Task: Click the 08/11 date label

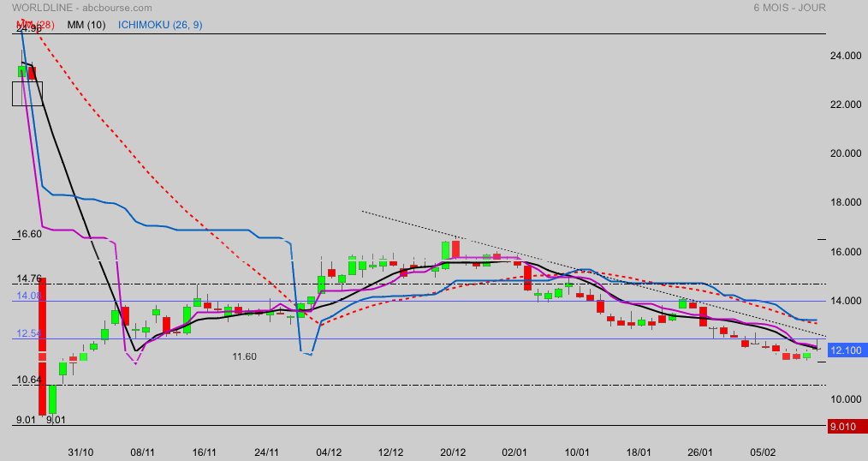Action: pyautogui.click(x=142, y=452)
